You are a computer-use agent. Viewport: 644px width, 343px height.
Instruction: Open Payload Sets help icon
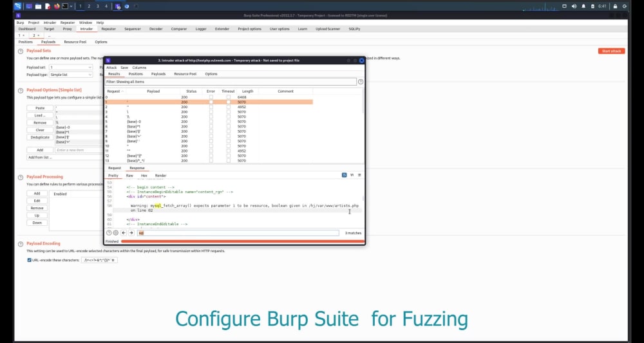pos(21,51)
